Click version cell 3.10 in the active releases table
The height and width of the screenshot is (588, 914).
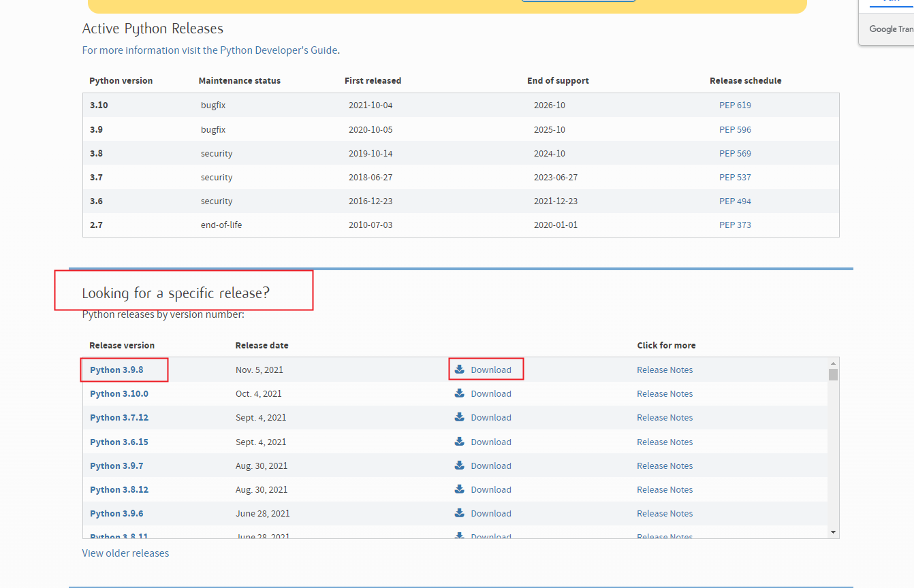(99, 105)
